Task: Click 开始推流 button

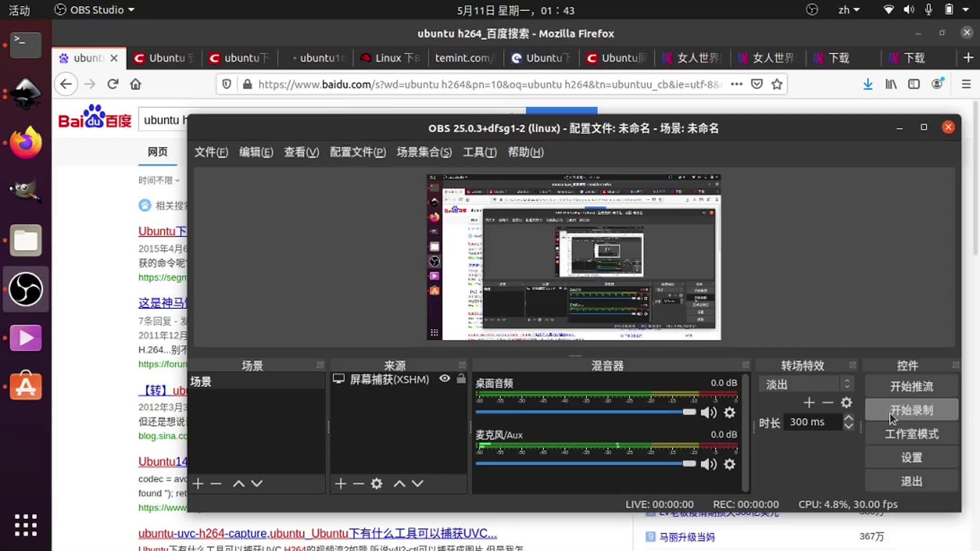Action: [x=912, y=386]
